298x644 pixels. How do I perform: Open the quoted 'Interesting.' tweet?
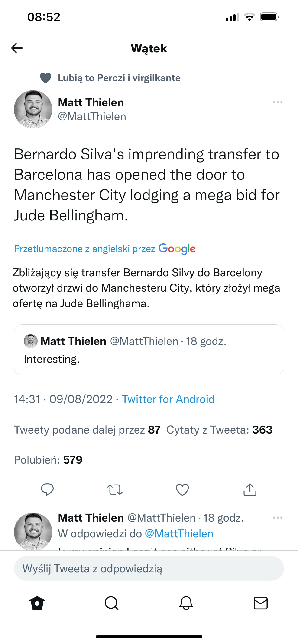(149, 350)
